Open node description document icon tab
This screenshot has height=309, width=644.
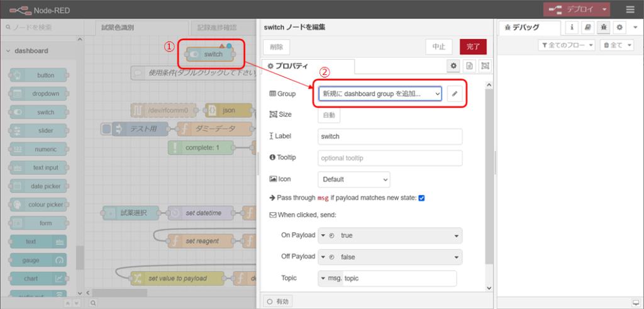[469, 66]
